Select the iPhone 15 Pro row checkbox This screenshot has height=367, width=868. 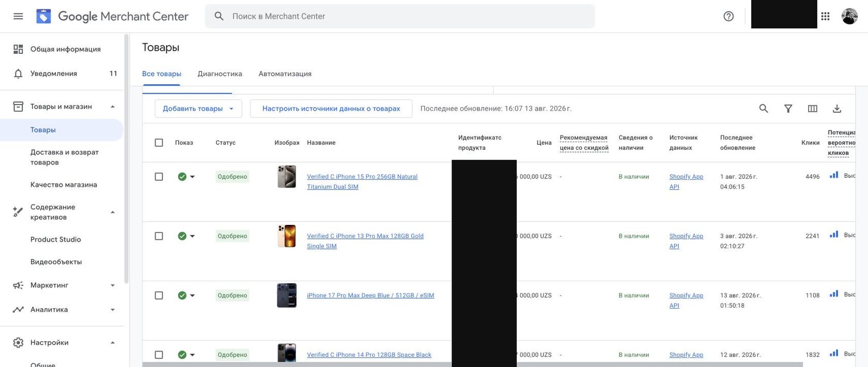point(159,177)
